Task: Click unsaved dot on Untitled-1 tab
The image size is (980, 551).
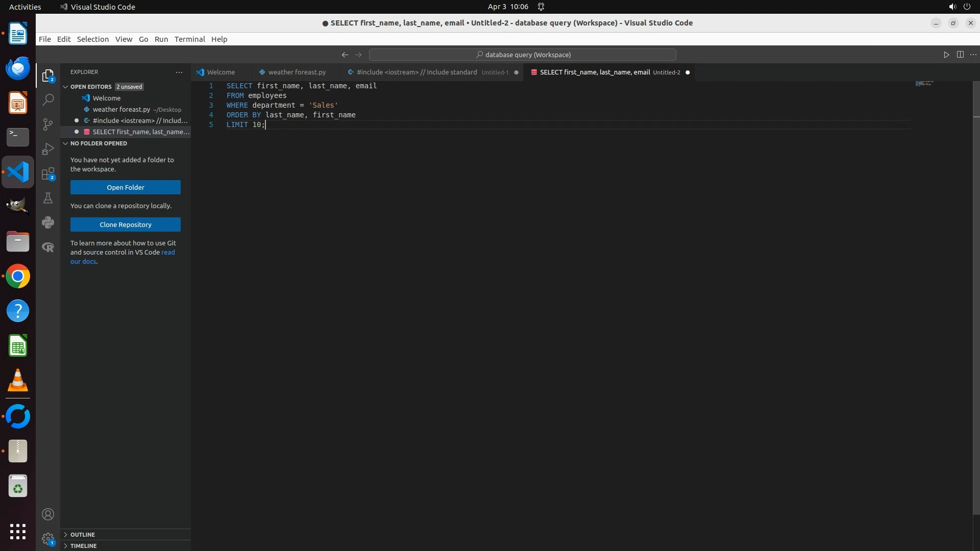Action: pos(516,72)
